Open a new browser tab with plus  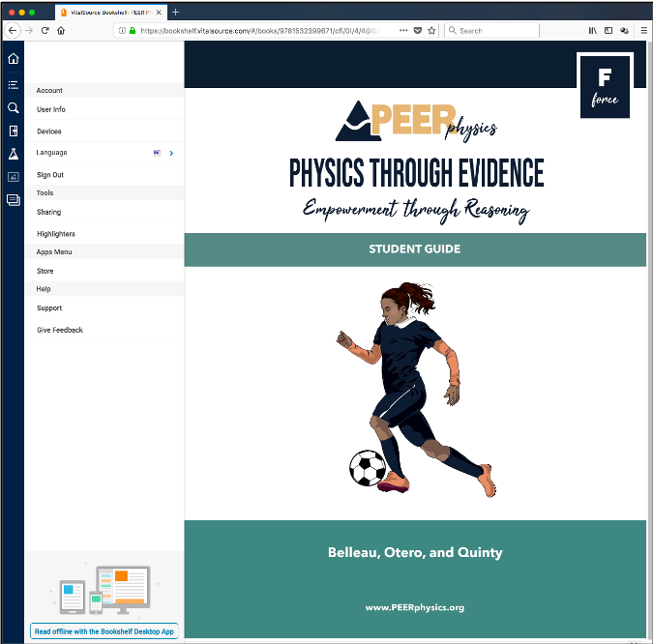click(x=175, y=12)
